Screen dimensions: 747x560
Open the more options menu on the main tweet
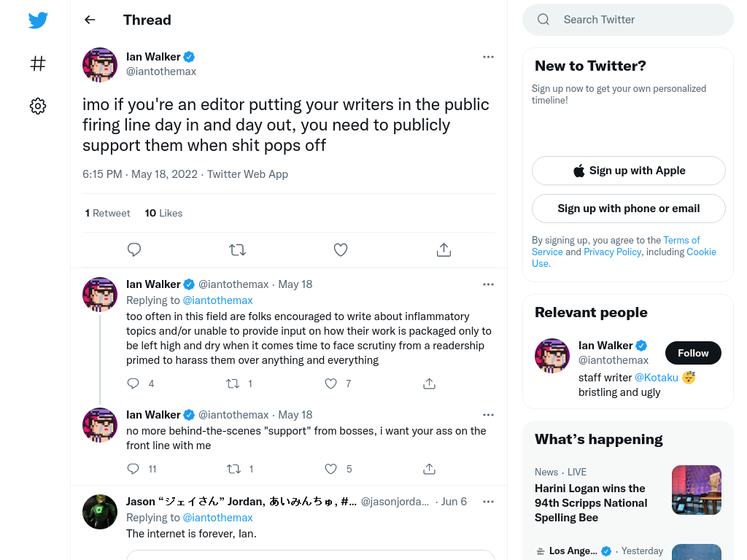(x=488, y=57)
